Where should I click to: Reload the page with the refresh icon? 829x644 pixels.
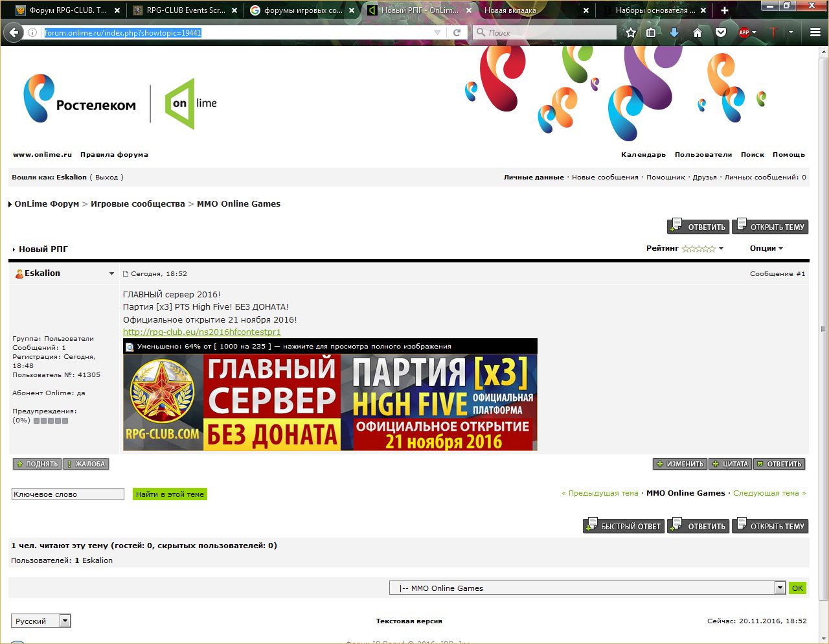tap(457, 32)
